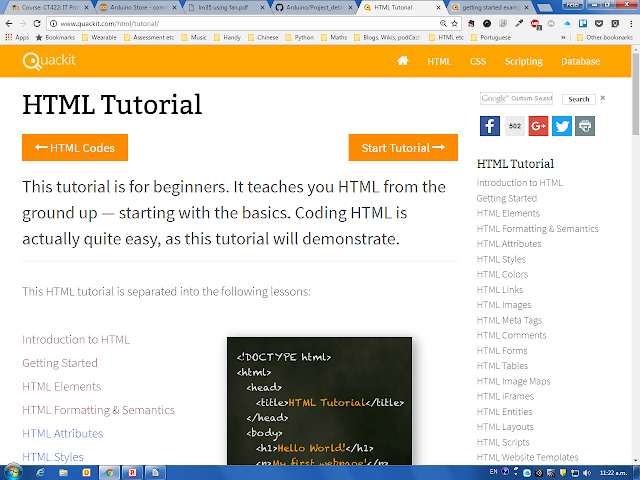The height and width of the screenshot is (480, 640).
Task: Open the Chinese bookmarks folder
Action: point(263,38)
